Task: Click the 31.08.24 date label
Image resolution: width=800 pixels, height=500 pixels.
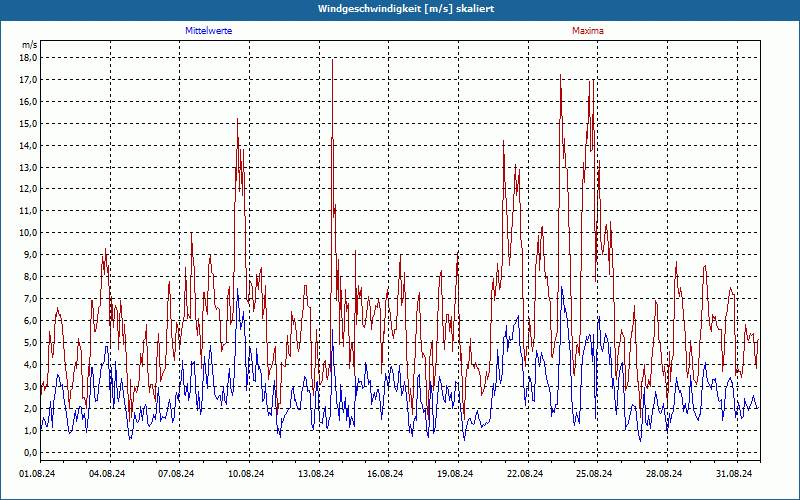Action: (734, 474)
